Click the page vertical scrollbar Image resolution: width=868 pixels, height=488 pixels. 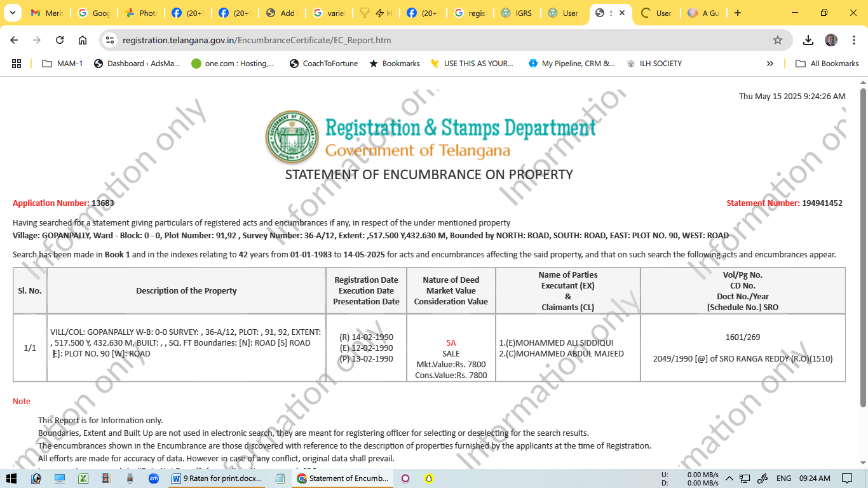click(x=863, y=248)
